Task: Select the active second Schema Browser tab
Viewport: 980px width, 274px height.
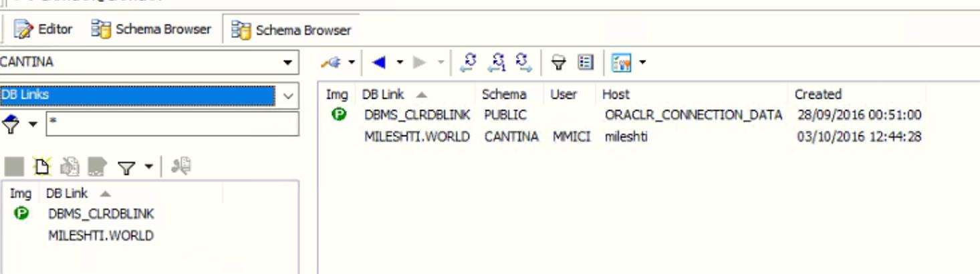Action: pos(291,30)
